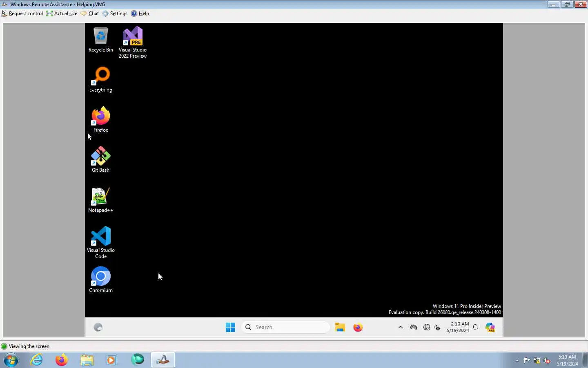Open the Action Center flag icon
The image size is (588, 368).
tap(527, 361)
